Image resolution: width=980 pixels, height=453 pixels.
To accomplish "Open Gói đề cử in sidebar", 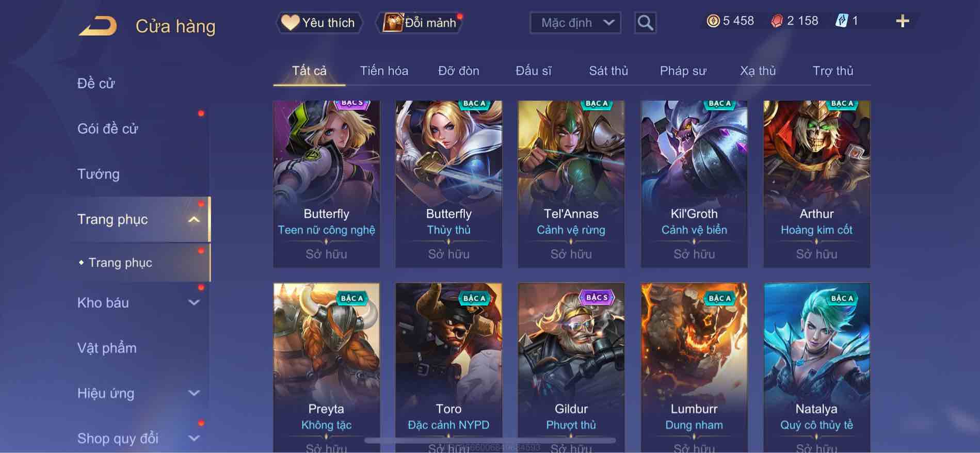I will click(108, 128).
